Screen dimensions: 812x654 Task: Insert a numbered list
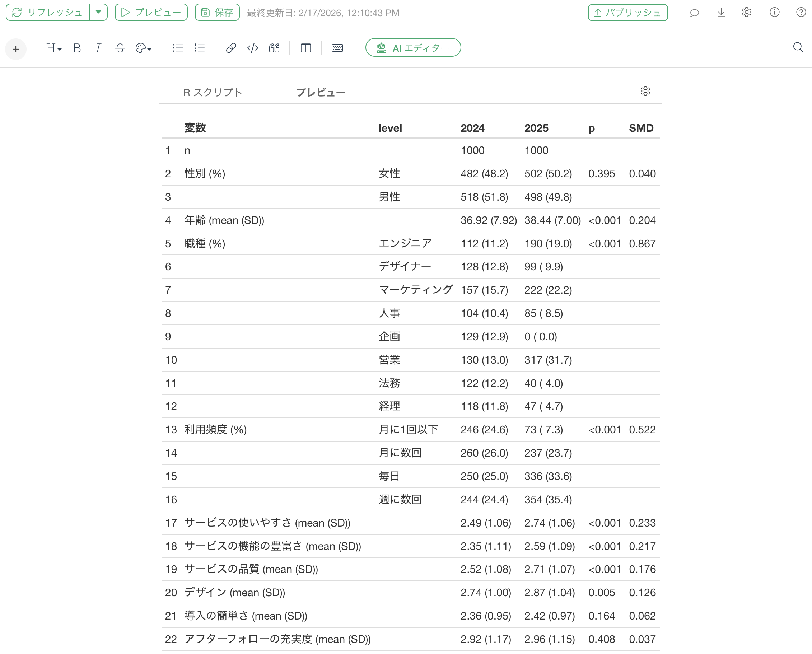click(x=200, y=48)
